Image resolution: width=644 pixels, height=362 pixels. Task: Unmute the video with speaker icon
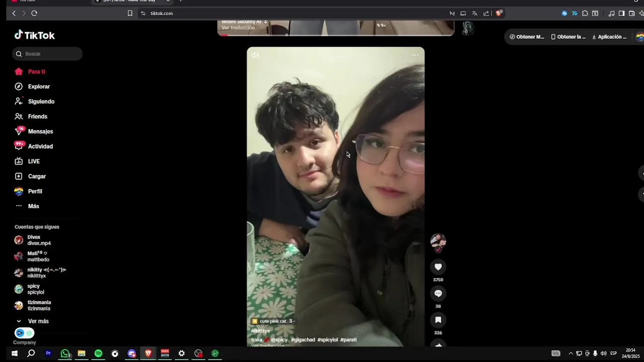click(x=255, y=55)
